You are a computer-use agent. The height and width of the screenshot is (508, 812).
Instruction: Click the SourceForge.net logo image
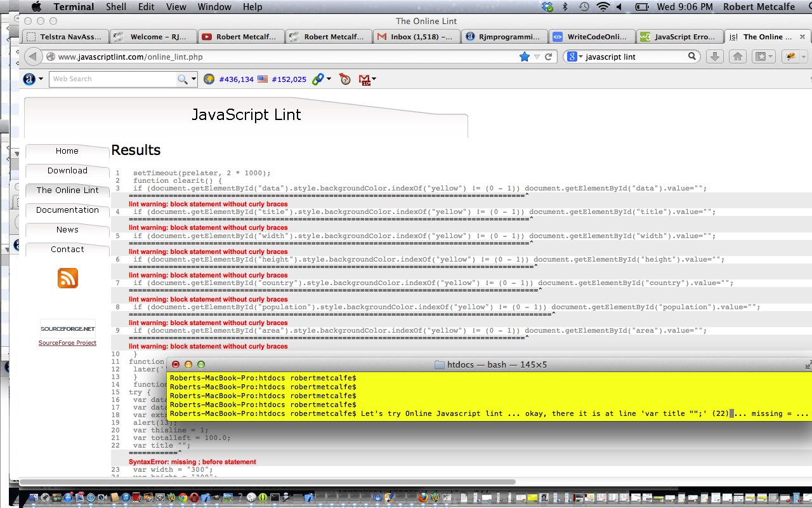coord(68,329)
